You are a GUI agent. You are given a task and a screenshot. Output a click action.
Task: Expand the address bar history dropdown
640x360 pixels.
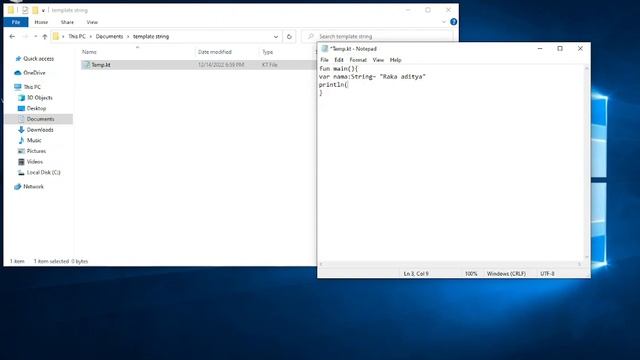(276, 36)
